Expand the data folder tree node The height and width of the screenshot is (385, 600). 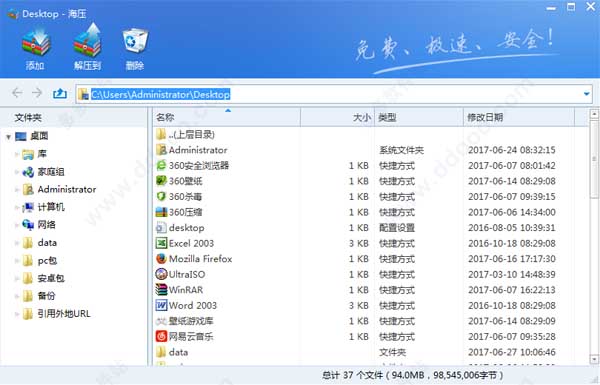pos(17,243)
